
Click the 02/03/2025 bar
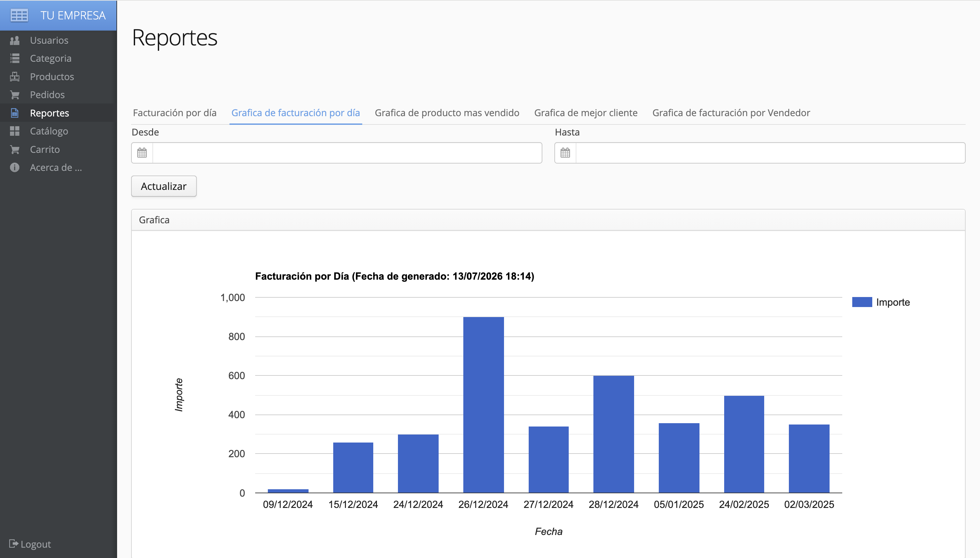(x=809, y=458)
